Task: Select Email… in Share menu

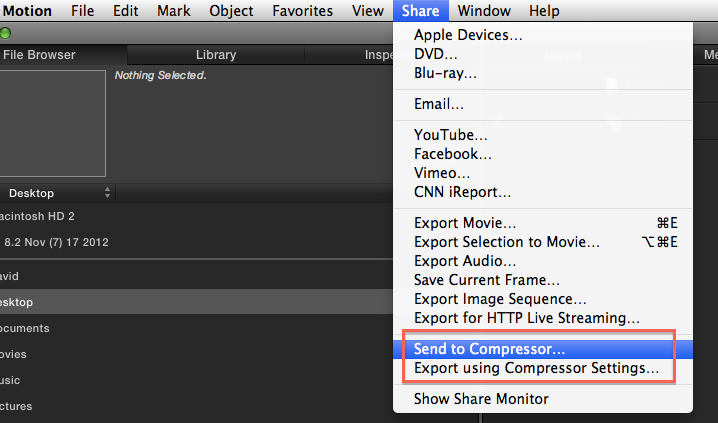Action: 543,104
